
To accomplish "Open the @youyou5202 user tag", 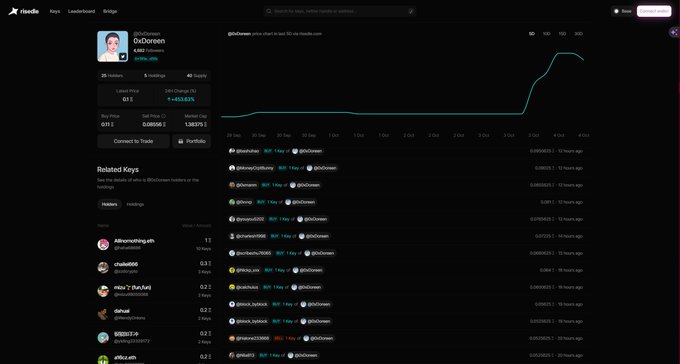I will coord(247,219).
